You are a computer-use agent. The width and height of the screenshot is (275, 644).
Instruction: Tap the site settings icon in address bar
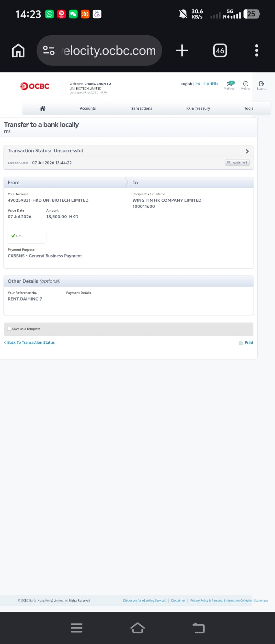pyautogui.click(x=49, y=50)
